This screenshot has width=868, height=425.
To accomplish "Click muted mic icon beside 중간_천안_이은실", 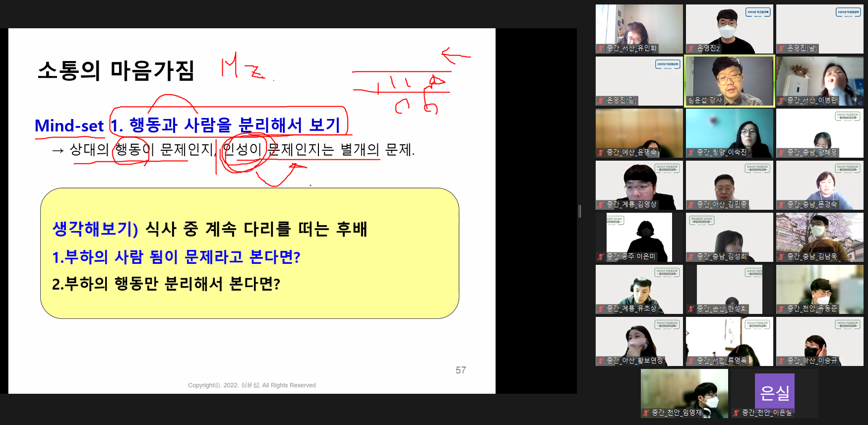I will pyautogui.click(x=736, y=413).
